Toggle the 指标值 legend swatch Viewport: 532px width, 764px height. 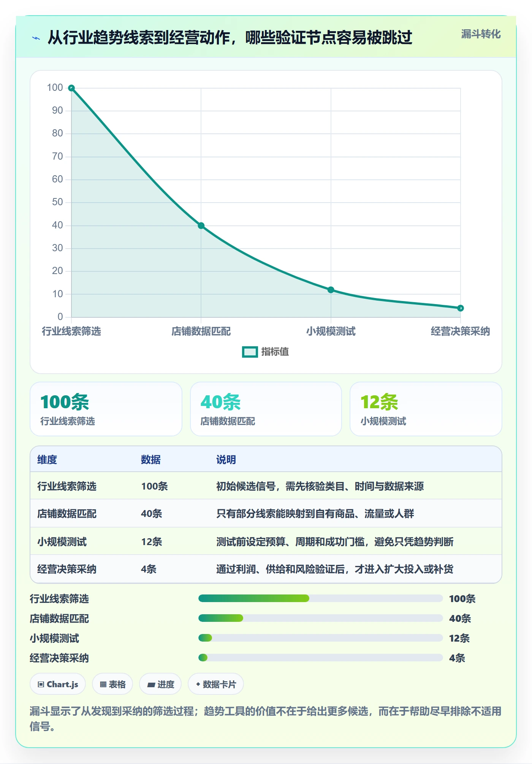pos(250,352)
